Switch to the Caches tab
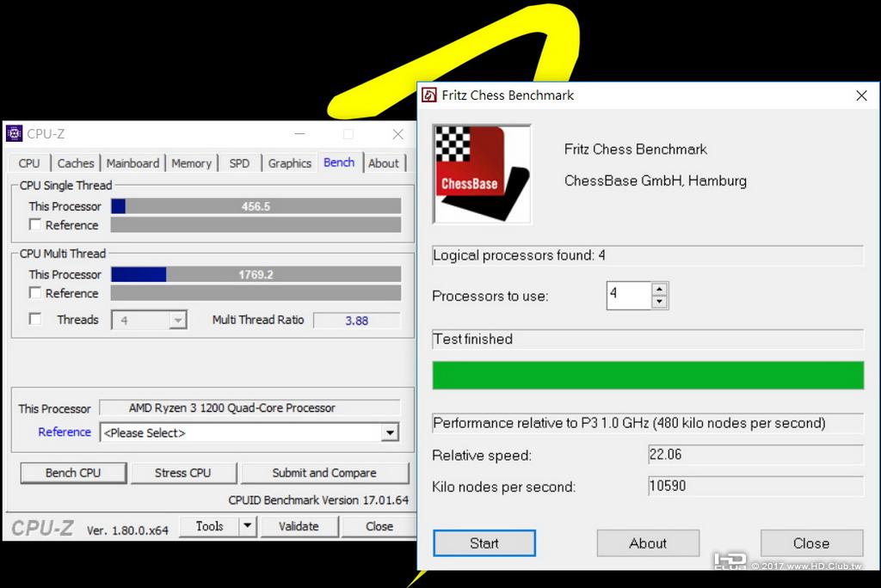 tap(76, 163)
